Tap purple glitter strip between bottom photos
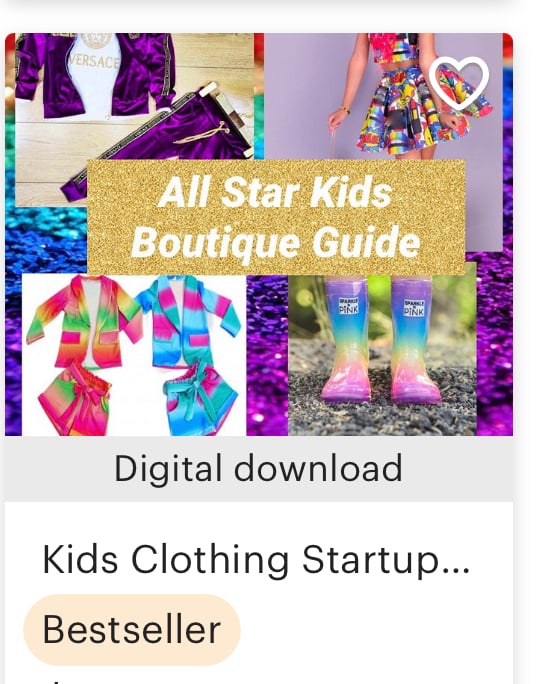This screenshot has width=549, height=684. pos(267,356)
